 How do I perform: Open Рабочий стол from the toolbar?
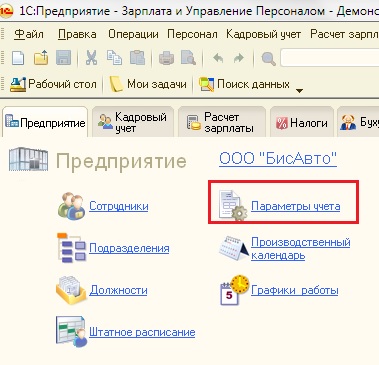click(x=53, y=84)
